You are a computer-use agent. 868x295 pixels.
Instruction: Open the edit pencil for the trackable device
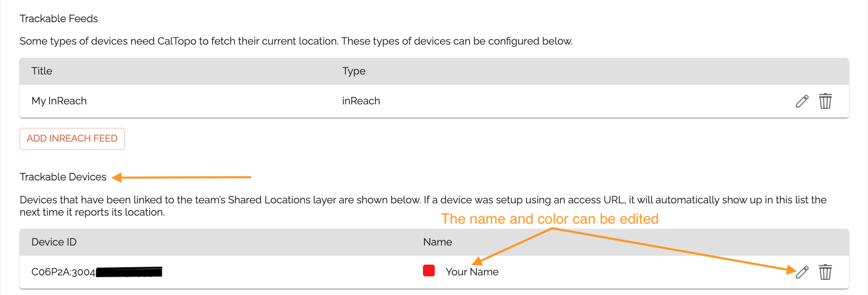pyautogui.click(x=802, y=272)
